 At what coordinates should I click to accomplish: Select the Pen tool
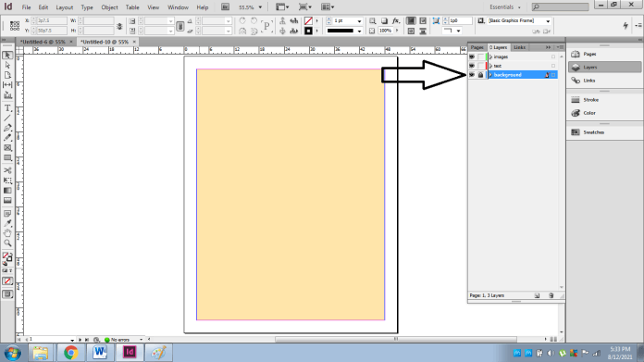[x=7, y=128]
